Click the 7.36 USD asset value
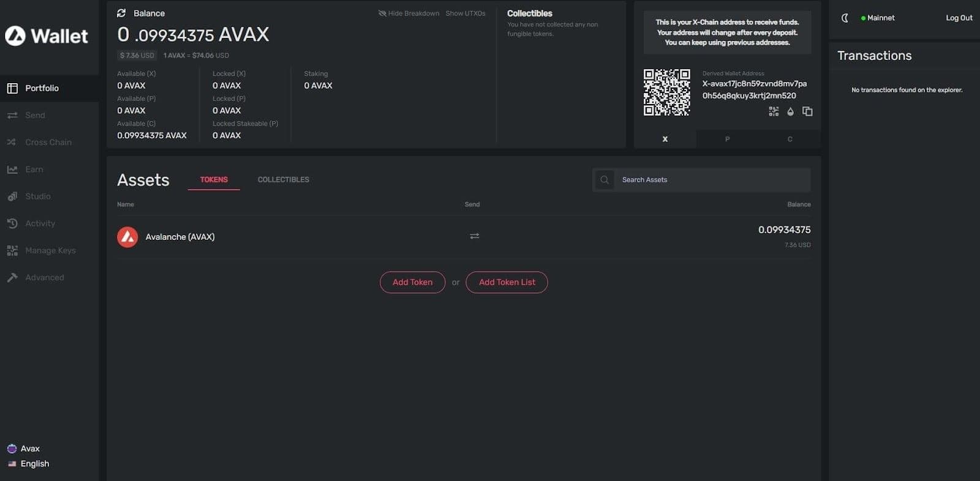The image size is (980, 481). (797, 245)
